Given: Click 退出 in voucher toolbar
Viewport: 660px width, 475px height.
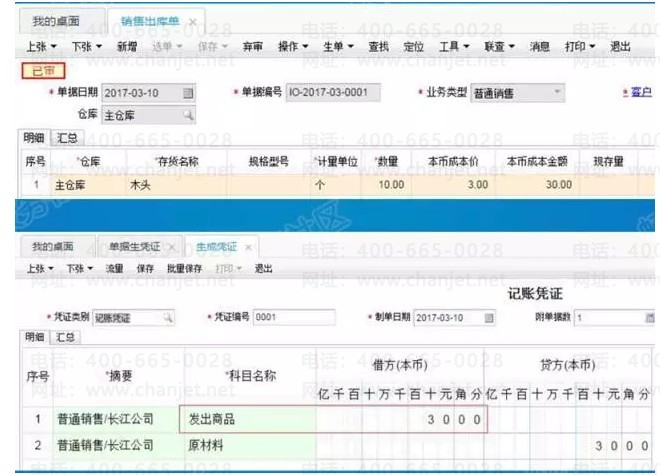Looking at the screenshot, I should click(263, 268).
